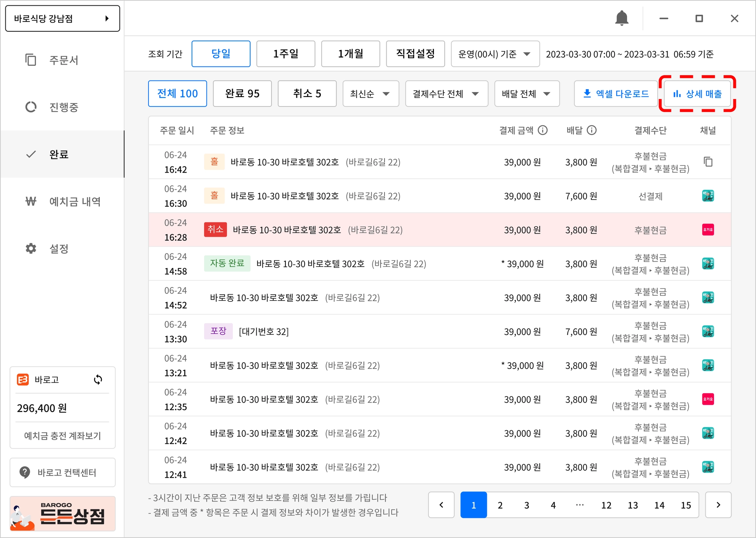This screenshot has height=538, width=756.
Task: Select the 1주일 period filter
Action: (286, 54)
